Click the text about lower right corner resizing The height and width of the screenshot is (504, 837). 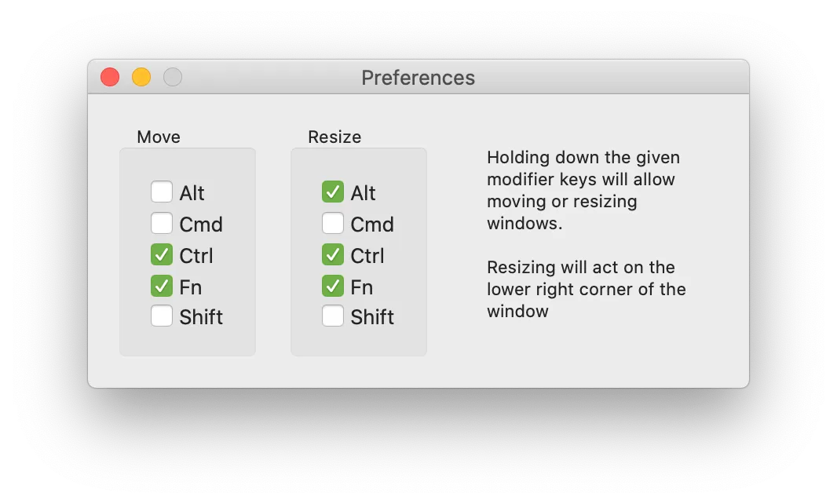tap(585, 289)
